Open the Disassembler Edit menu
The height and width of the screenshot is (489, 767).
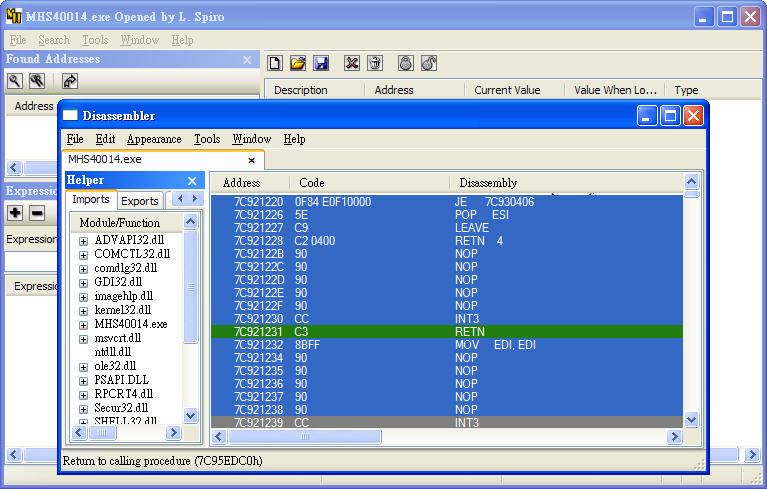coord(105,139)
